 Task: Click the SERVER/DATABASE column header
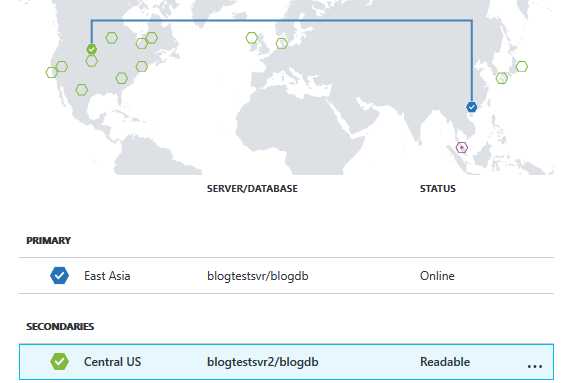coord(252,189)
